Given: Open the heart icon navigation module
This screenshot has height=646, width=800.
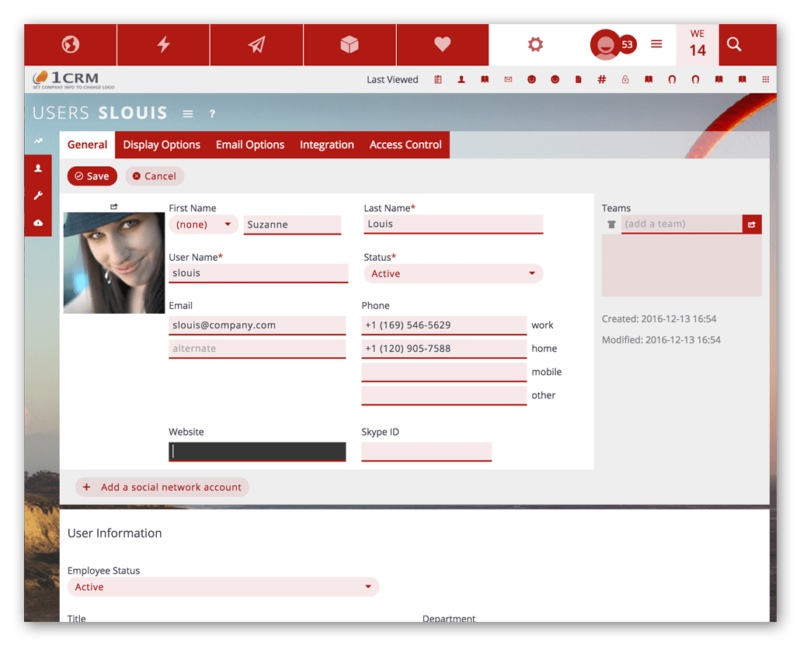Looking at the screenshot, I should pyautogui.click(x=442, y=45).
